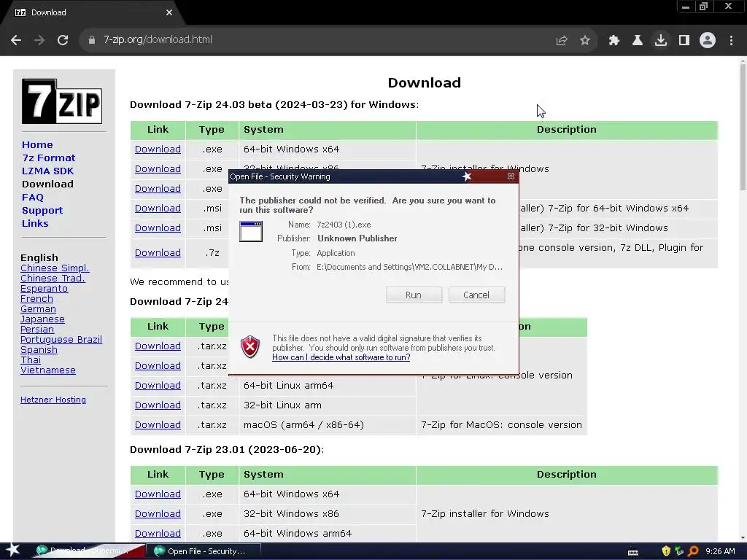Click the application file icon in dialog
747x560 pixels.
coord(251,231)
